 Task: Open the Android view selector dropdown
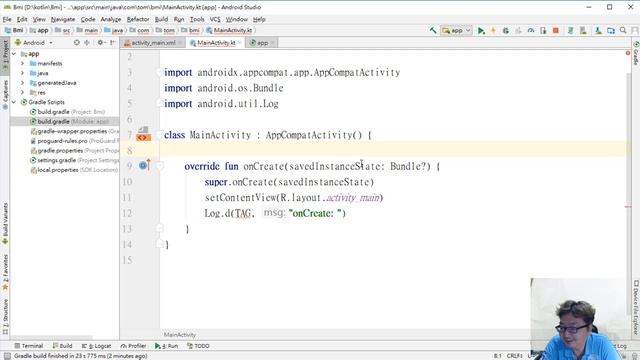(x=34, y=42)
